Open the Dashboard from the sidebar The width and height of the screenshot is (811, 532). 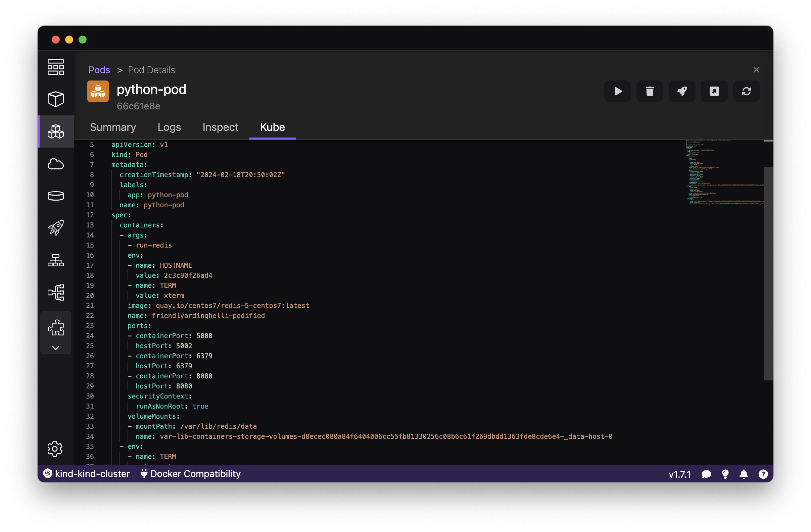(55, 67)
